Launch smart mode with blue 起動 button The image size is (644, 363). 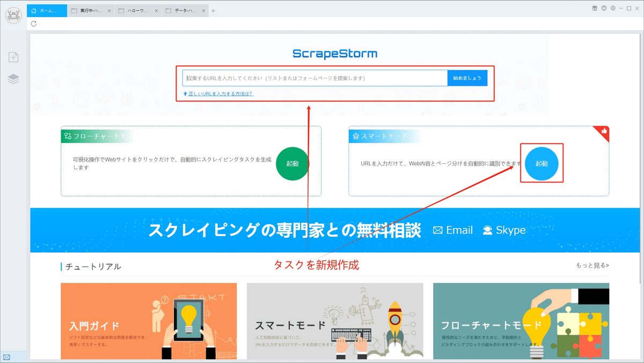click(x=541, y=163)
